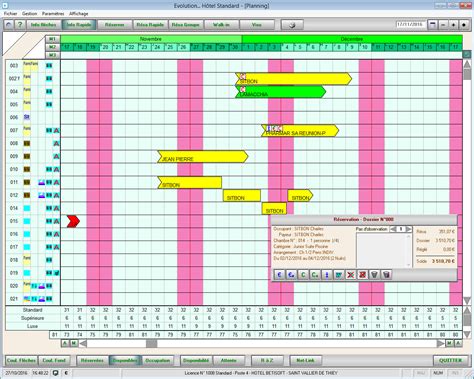Click the teal icon in reservation popup toolbar
The height and width of the screenshot is (379, 474).
point(339,275)
